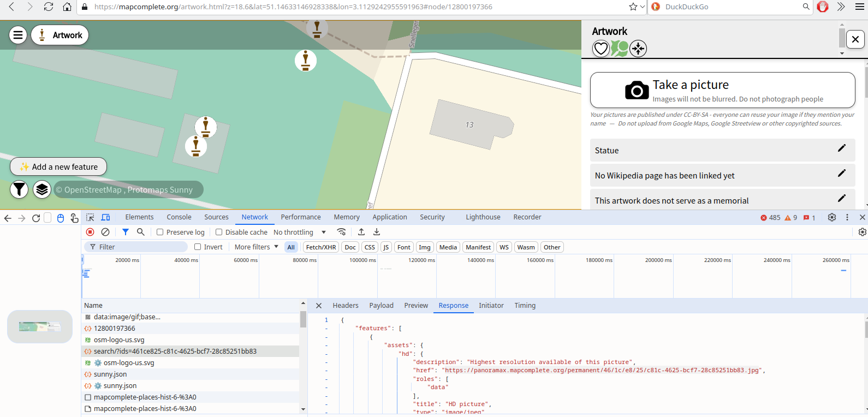Open the DevTools three-dot menu
The image size is (868, 417).
point(847,217)
